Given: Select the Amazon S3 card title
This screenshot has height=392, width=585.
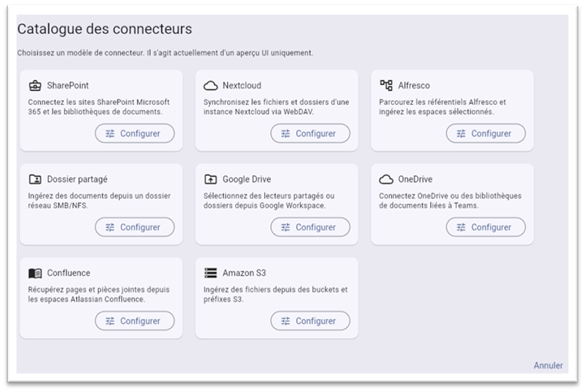Looking at the screenshot, I should click(x=244, y=273).
